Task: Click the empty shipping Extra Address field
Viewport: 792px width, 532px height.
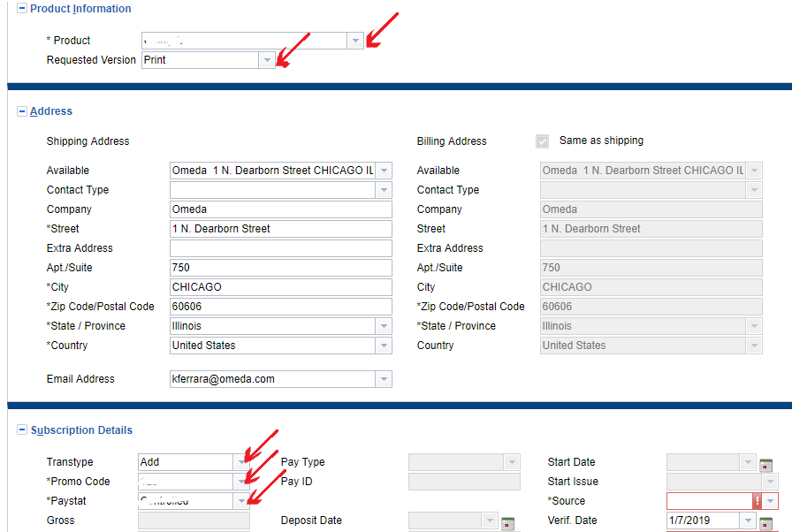Action: coord(280,248)
